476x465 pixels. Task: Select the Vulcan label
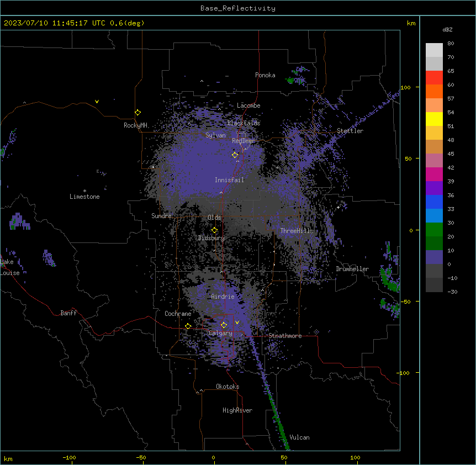click(300, 437)
